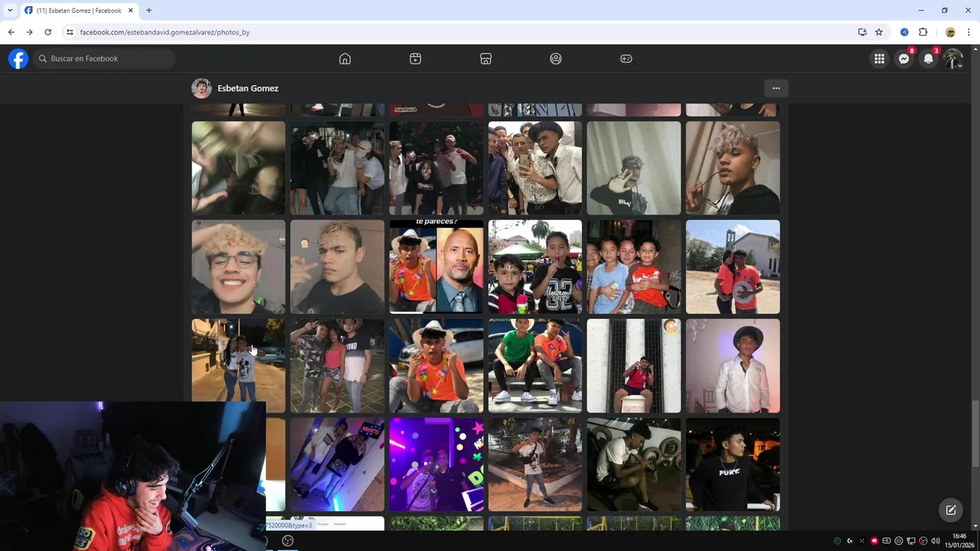Screen dimensions: 980x551
Task: Open the Esbetan Gomez profile link
Action: [x=248, y=89]
